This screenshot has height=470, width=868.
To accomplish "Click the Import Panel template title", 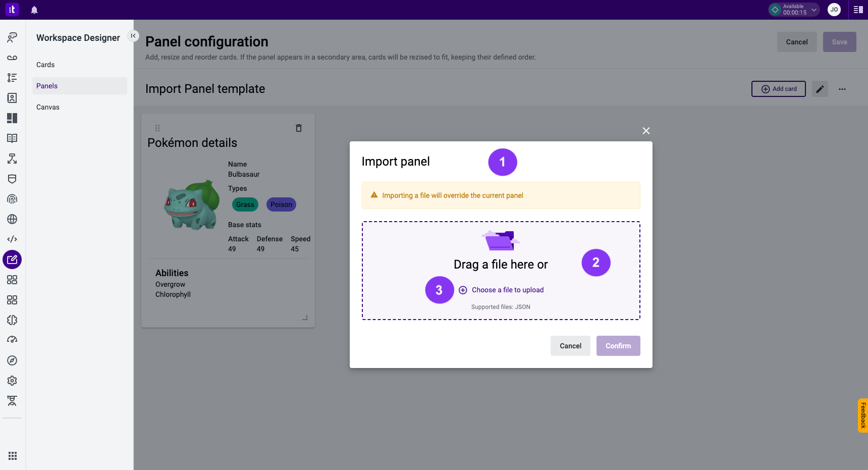I will (x=205, y=89).
